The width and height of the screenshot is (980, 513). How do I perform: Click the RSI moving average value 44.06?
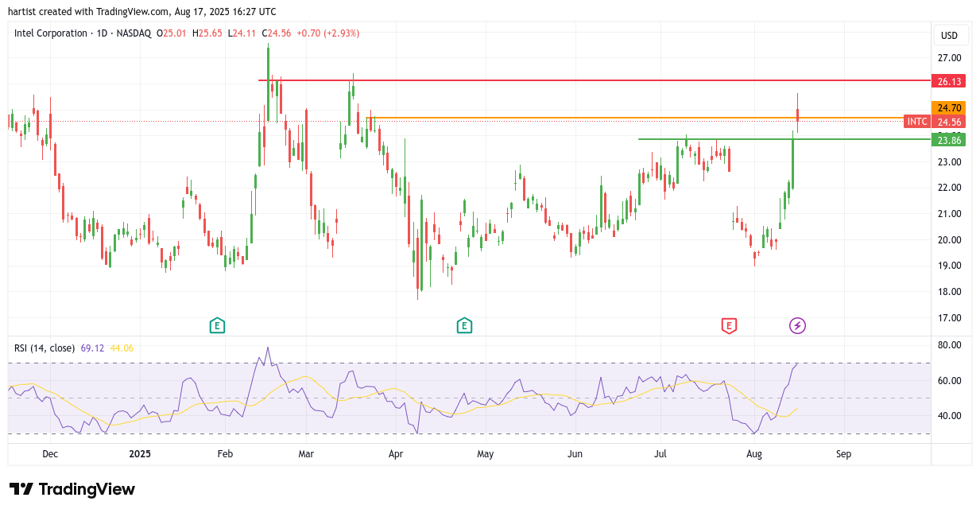[x=122, y=348]
